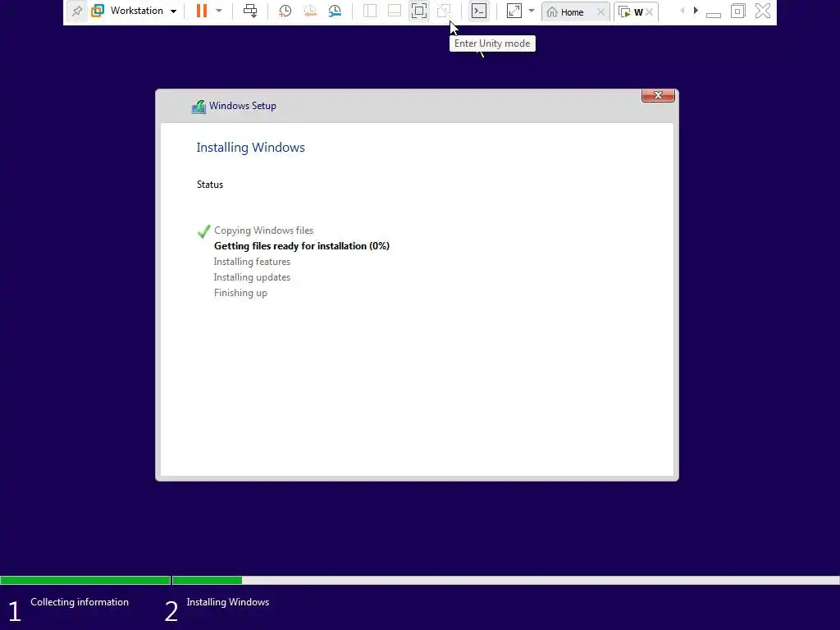Viewport: 840px width, 630px height.
Task: Click the Installing Windows progress bar
Action: pos(505,580)
